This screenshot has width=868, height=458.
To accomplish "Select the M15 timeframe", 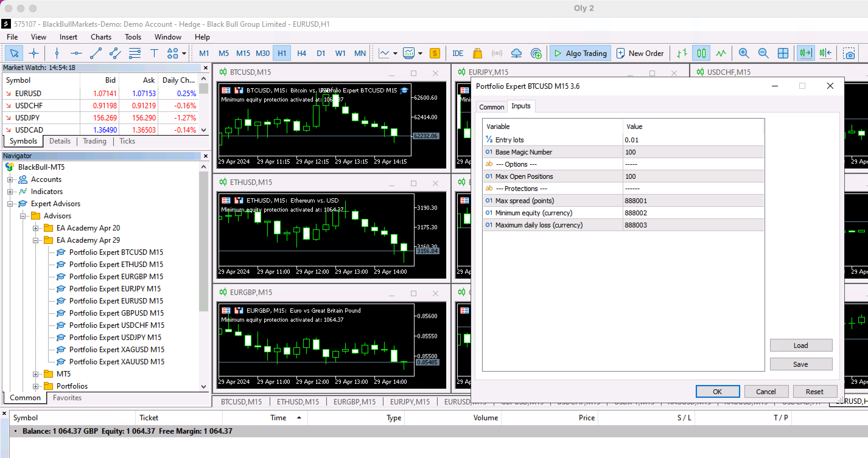I will click(x=243, y=53).
